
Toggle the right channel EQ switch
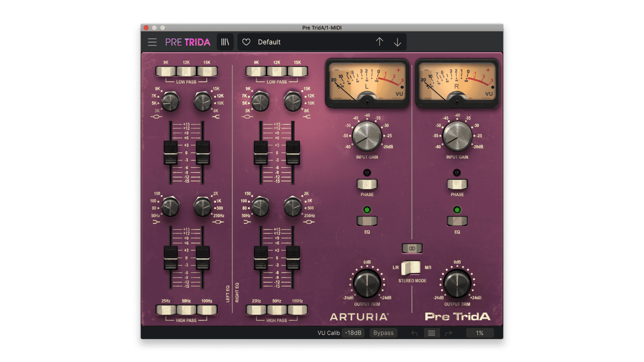457,221
